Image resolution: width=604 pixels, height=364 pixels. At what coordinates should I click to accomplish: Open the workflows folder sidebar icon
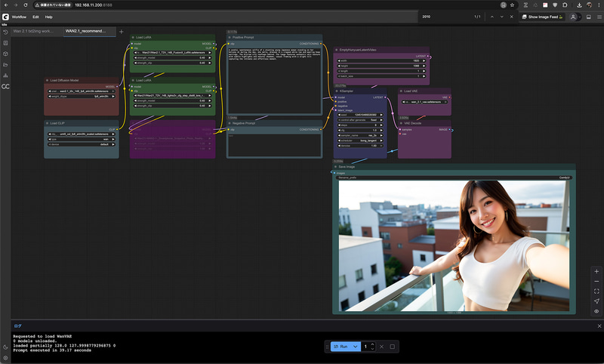(5, 65)
